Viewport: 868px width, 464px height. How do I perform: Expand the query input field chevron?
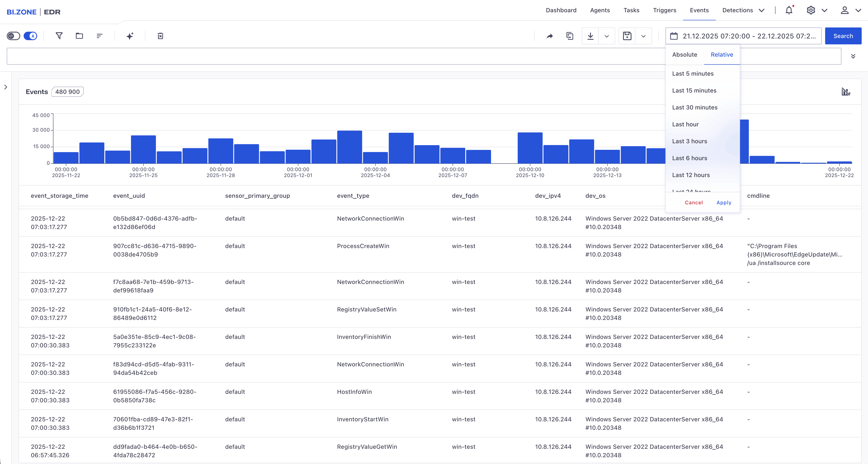click(853, 56)
